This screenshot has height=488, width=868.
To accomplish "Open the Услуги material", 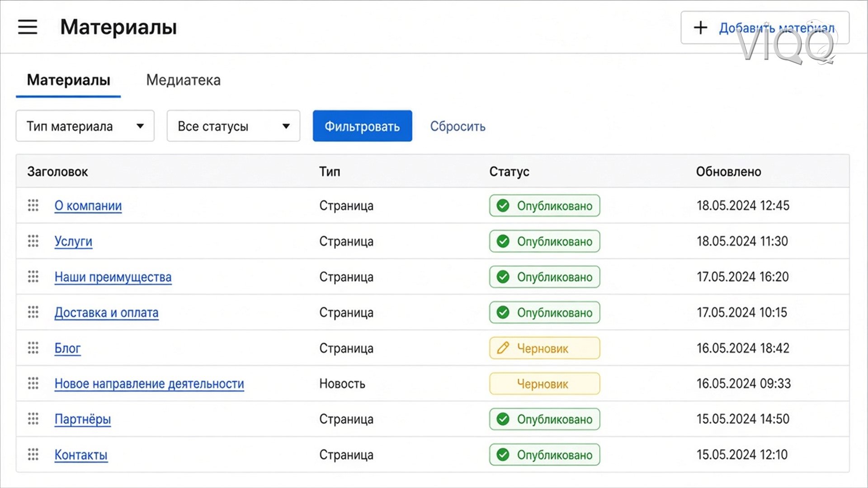I will tap(73, 241).
